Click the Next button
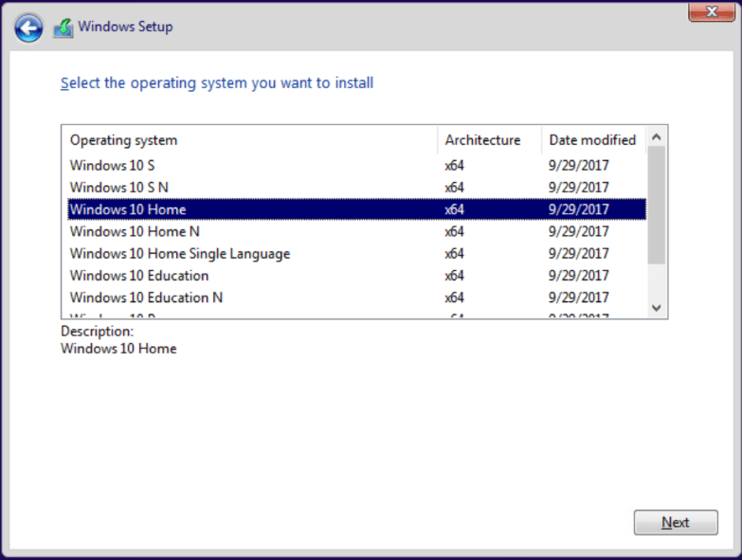 pyautogui.click(x=675, y=522)
